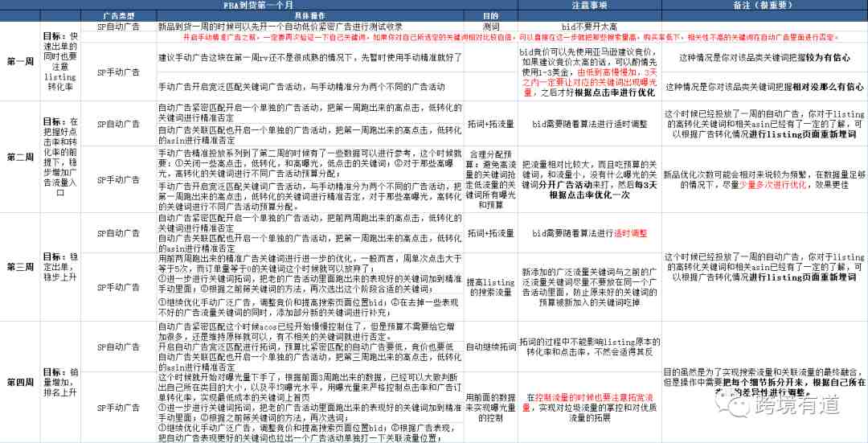The image size is (868, 443).
Task: Click the red warning text row in week one
Action: point(510,38)
